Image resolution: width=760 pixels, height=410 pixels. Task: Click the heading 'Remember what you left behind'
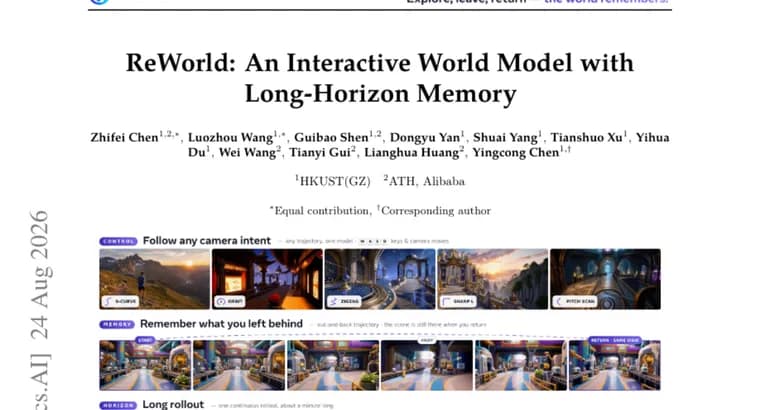222,324
